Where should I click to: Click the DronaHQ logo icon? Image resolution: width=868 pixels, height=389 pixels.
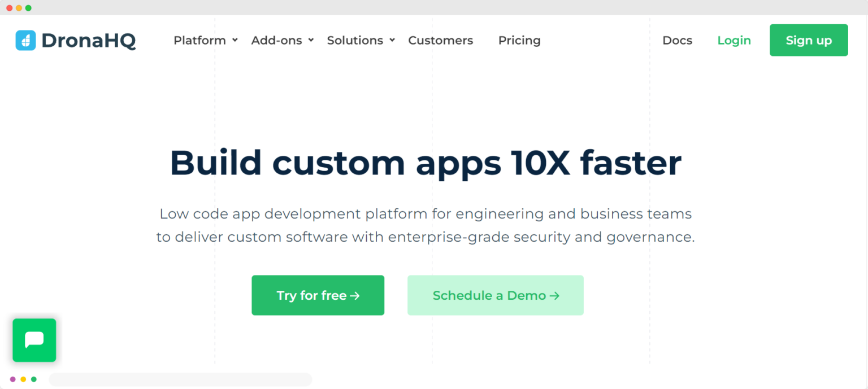(x=25, y=40)
